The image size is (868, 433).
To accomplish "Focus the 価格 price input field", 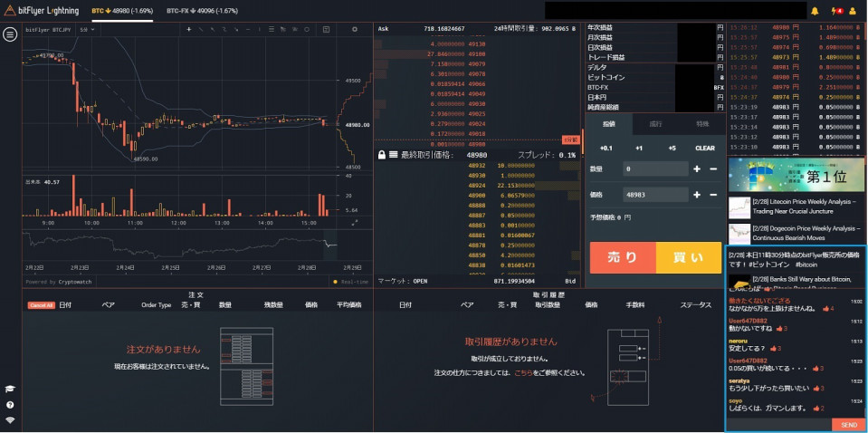I will pos(655,195).
